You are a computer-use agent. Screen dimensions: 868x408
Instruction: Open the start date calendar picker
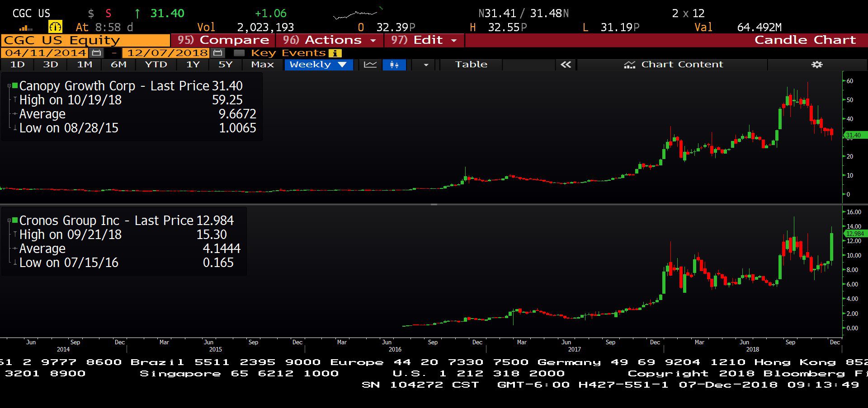pos(96,53)
